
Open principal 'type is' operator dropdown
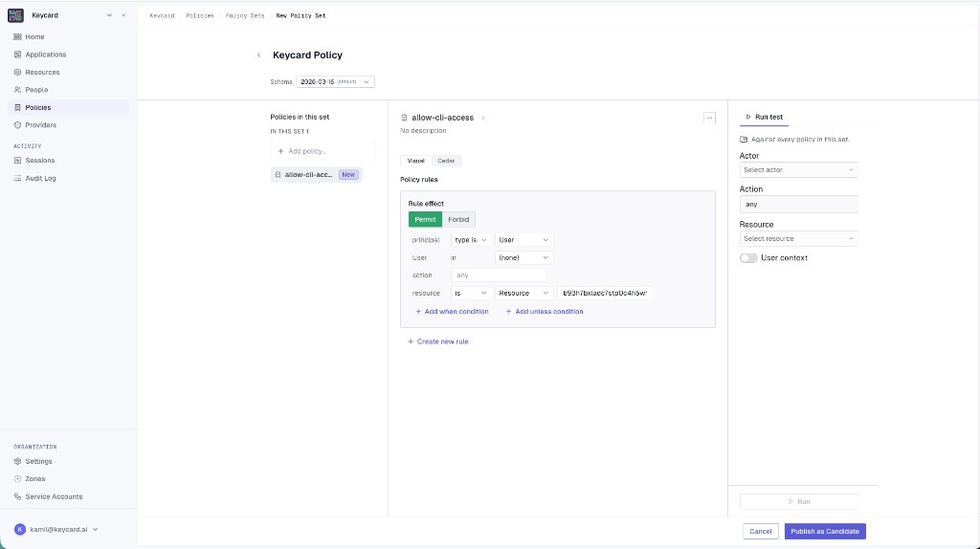[x=471, y=240]
